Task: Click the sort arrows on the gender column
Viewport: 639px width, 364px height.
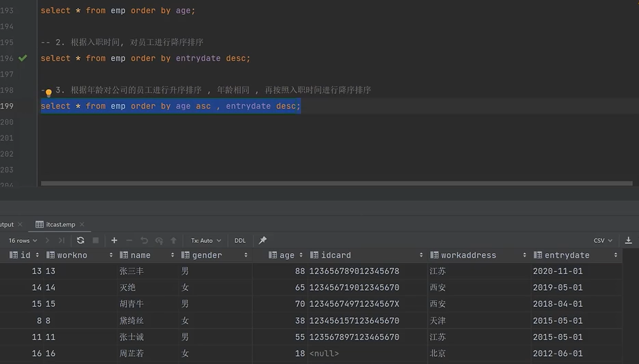Action: point(246,255)
